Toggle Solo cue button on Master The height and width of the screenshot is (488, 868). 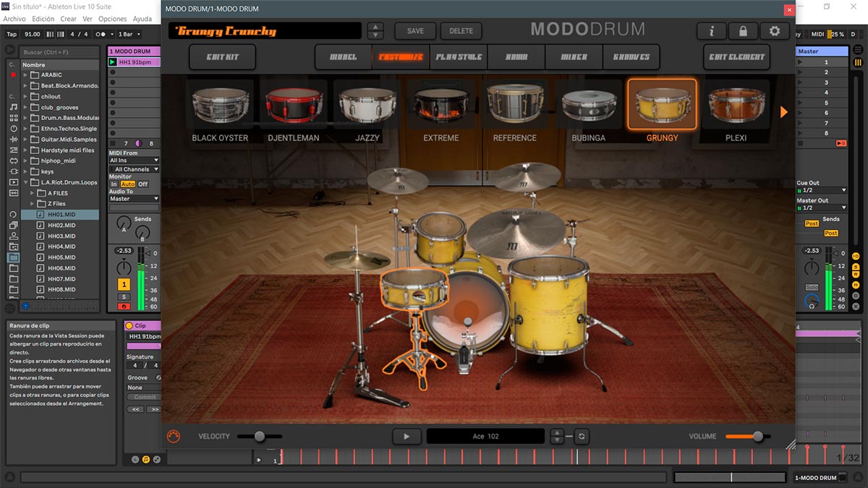[x=811, y=288]
